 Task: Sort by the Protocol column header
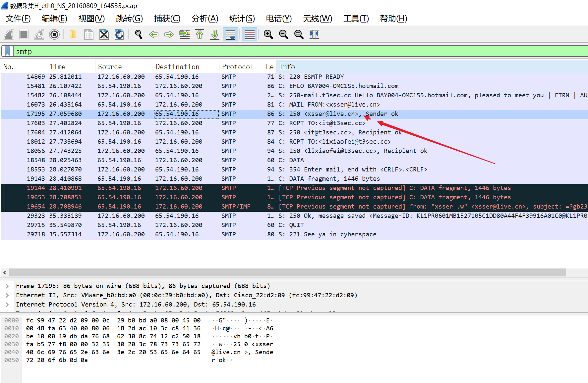[241, 67]
